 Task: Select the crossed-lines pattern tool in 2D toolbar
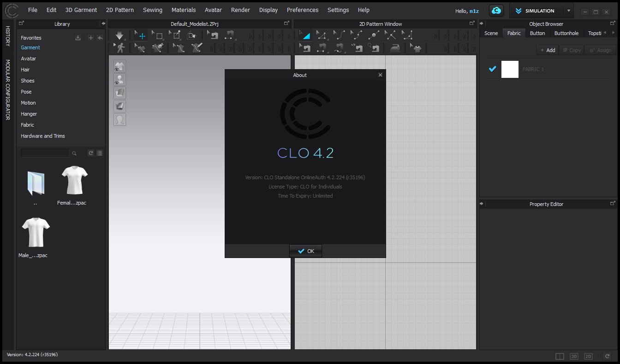[x=390, y=35]
